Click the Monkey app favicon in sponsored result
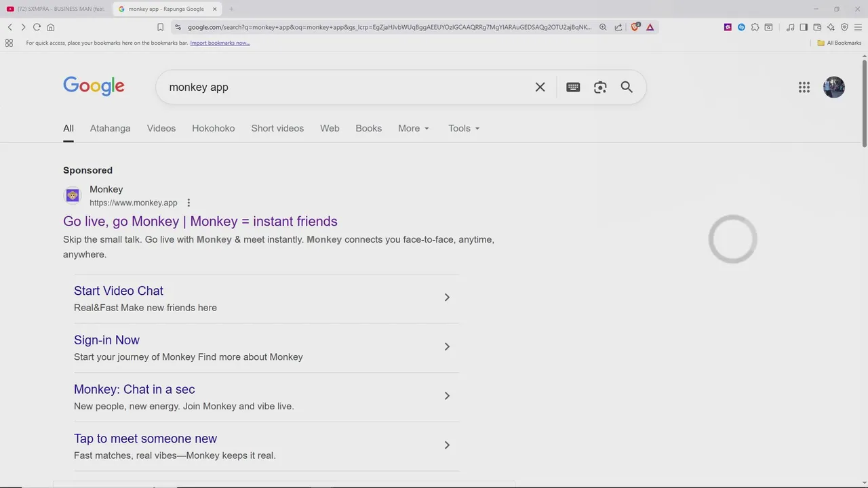The height and width of the screenshot is (488, 868). 73,196
